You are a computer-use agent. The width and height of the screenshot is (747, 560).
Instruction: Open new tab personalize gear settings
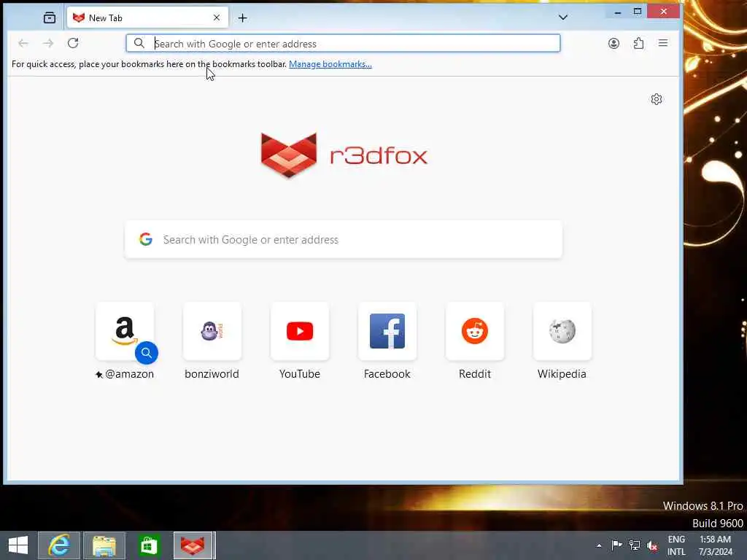coord(657,99)
